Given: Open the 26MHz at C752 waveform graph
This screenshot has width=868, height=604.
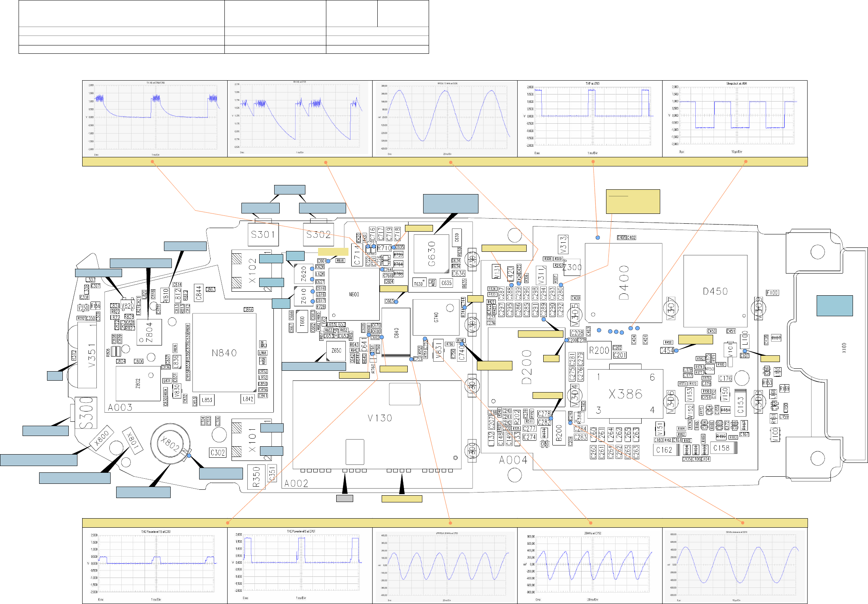Looking at the screenshot, I should click(x=589, y=565).
